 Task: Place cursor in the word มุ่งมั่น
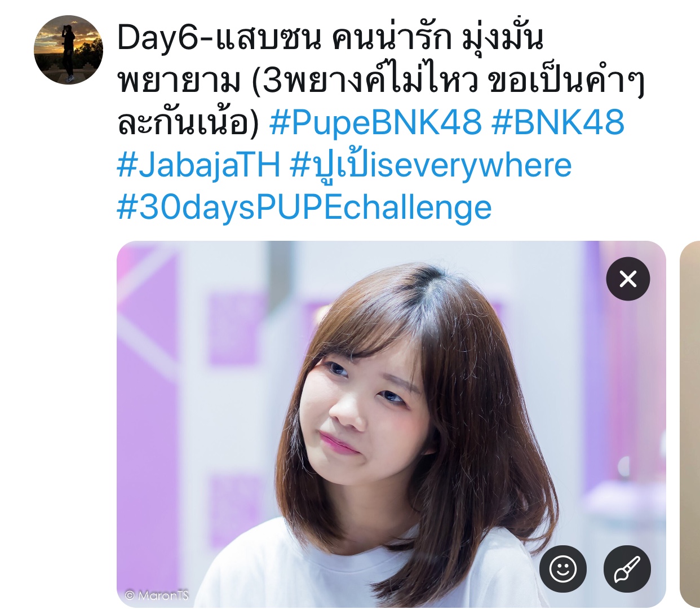503,38
